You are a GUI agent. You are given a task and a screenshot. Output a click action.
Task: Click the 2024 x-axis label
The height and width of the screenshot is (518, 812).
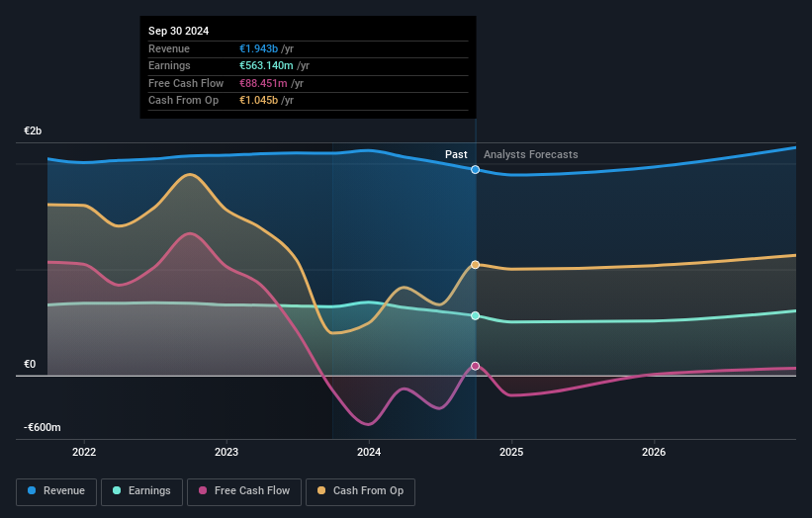click(x=369, y=452)
